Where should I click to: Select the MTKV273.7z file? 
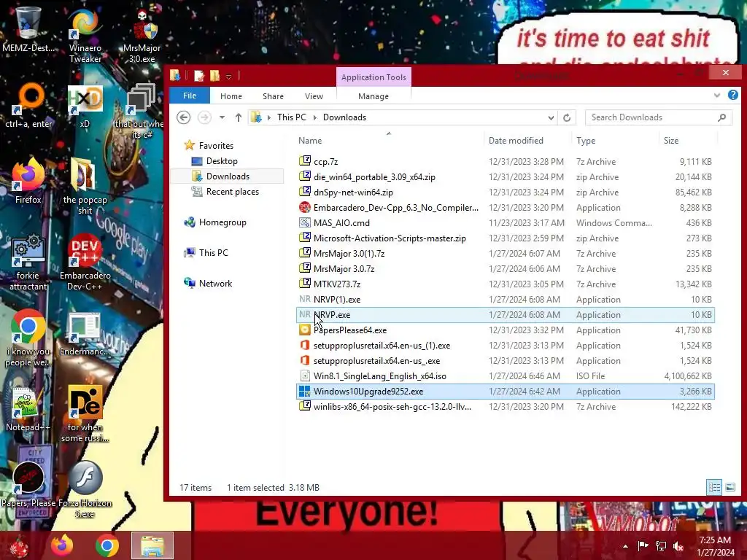(505, 284)
